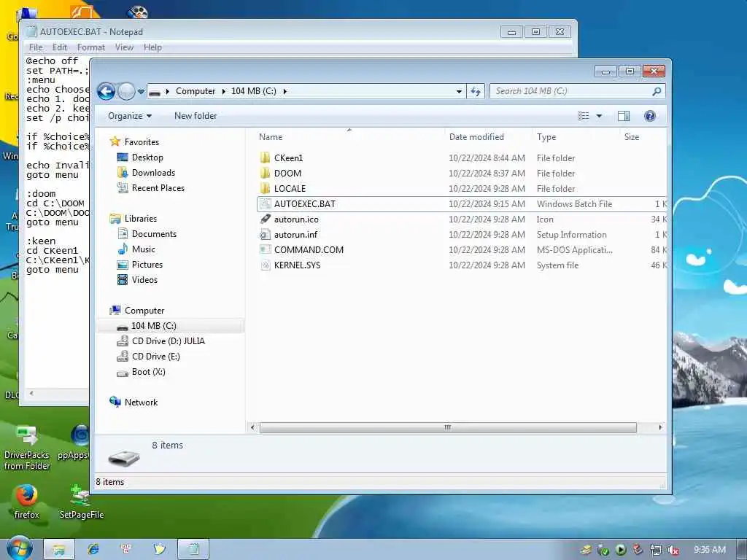Click Internet Explorer taskbar icon
The image size is (747, 560).
click(x=93, y=549)
